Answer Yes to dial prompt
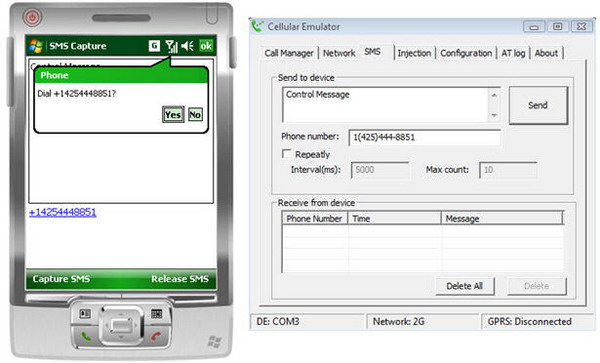Viewport: 600px width, 363px height. click(x=173, y=114)
